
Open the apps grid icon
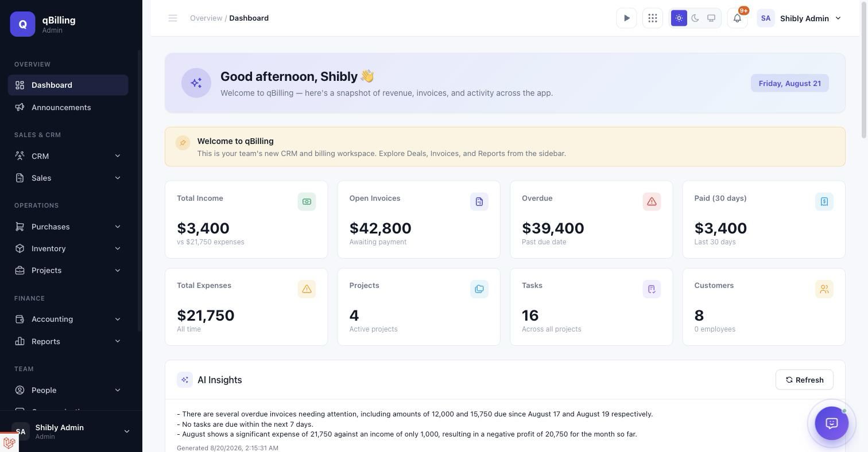(x=653, y=18)
